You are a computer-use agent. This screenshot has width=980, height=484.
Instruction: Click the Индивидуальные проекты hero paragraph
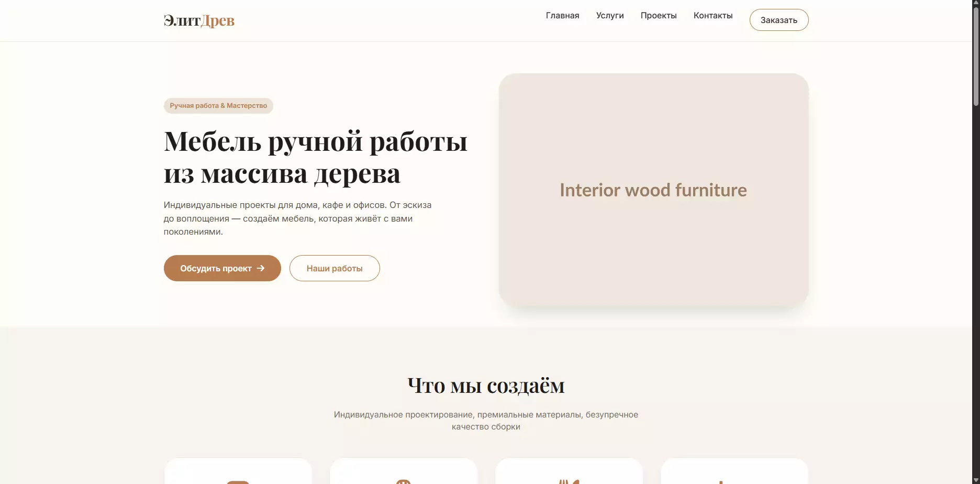(x=297, y=218)
